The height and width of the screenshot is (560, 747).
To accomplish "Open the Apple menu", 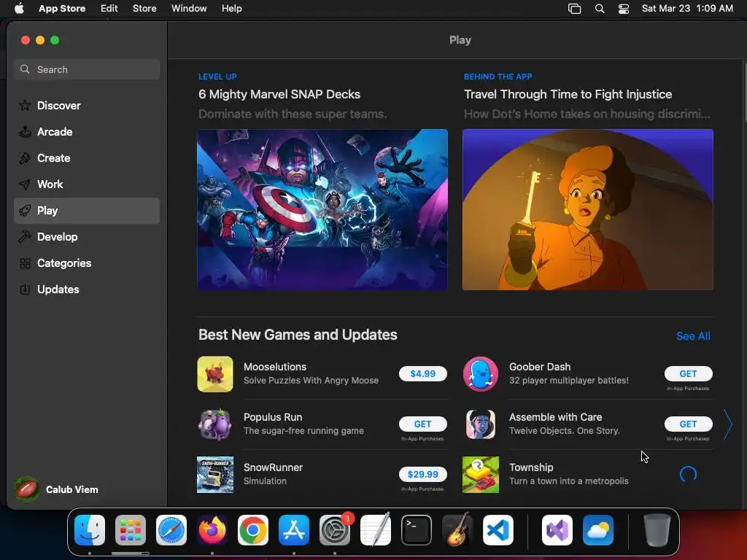I will (19, 9).
